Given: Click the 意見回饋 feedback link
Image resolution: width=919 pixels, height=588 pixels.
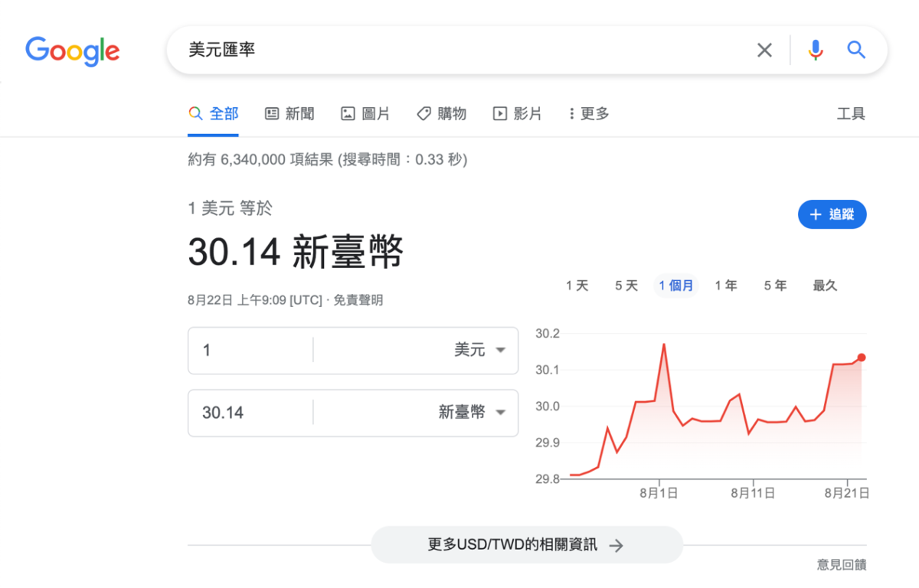Looking at the screenshot, I should (x=841, y=565).
